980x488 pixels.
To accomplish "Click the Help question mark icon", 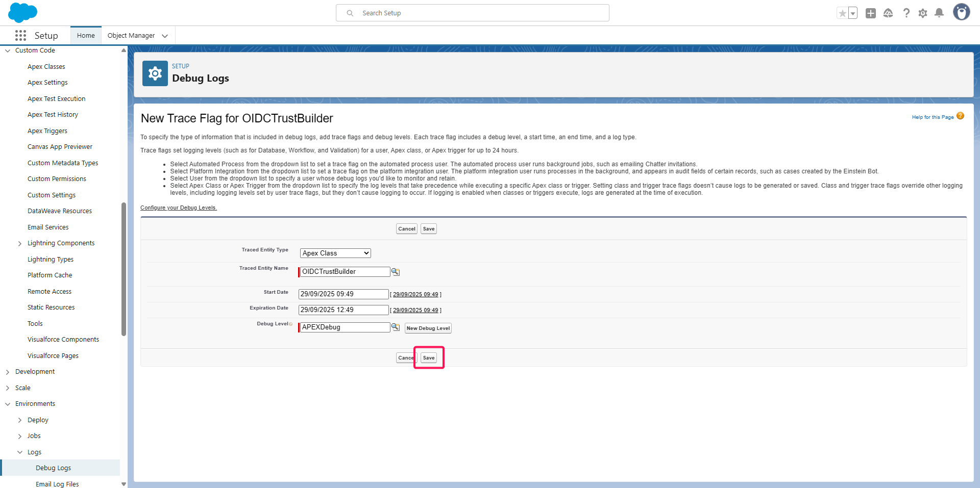I will pyautogui.click(x=906, y=13).
